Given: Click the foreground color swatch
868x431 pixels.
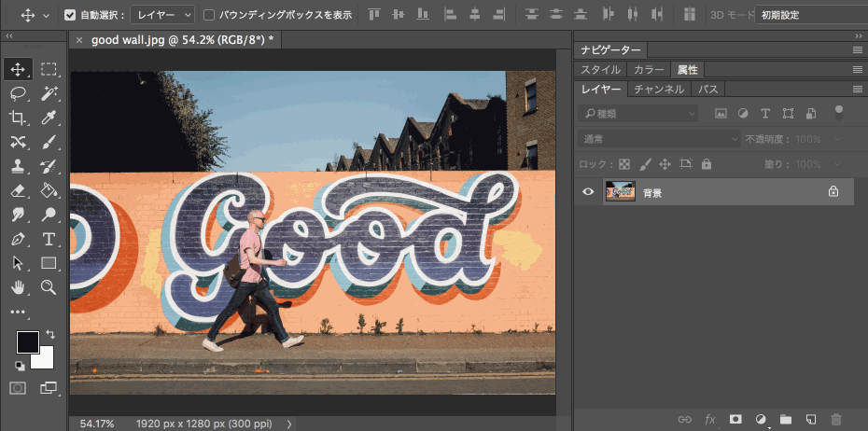Looking at the screenshot, I should click(27, 341).
